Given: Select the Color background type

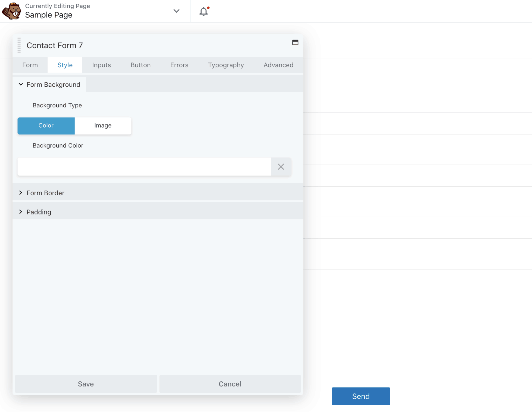Looking at the screenshot, I should [x=46, y=126].
